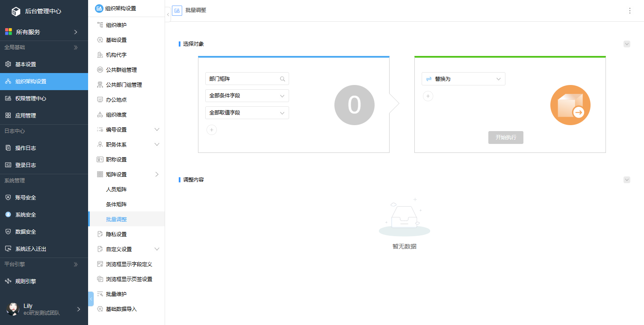Viewport: 644px width, 325px height.
Task: Open the three-dot more menu at top right
Action: [629, 11]
